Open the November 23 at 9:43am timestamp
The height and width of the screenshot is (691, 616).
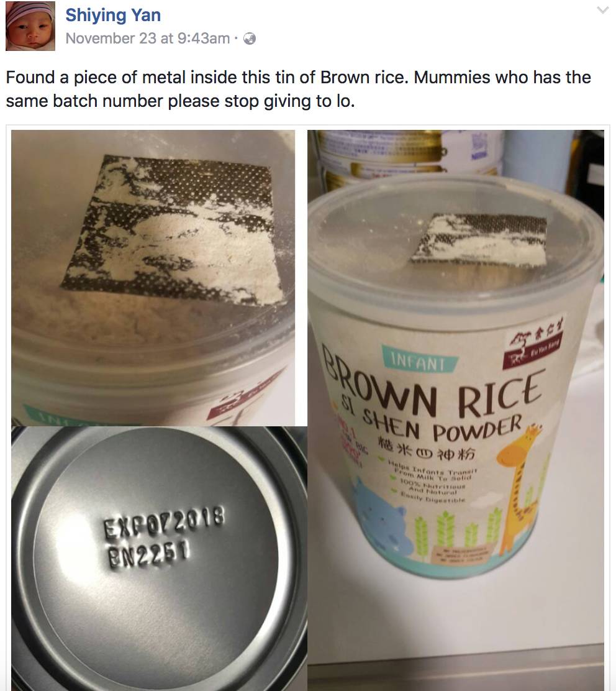[148, 39]
